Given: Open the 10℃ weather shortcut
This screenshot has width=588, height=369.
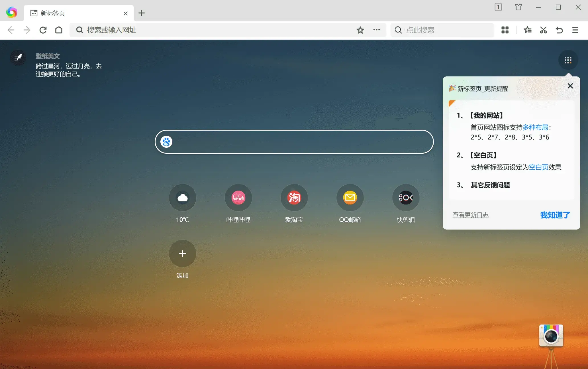Looking at the screenshot, I should [x=182, y=198].
